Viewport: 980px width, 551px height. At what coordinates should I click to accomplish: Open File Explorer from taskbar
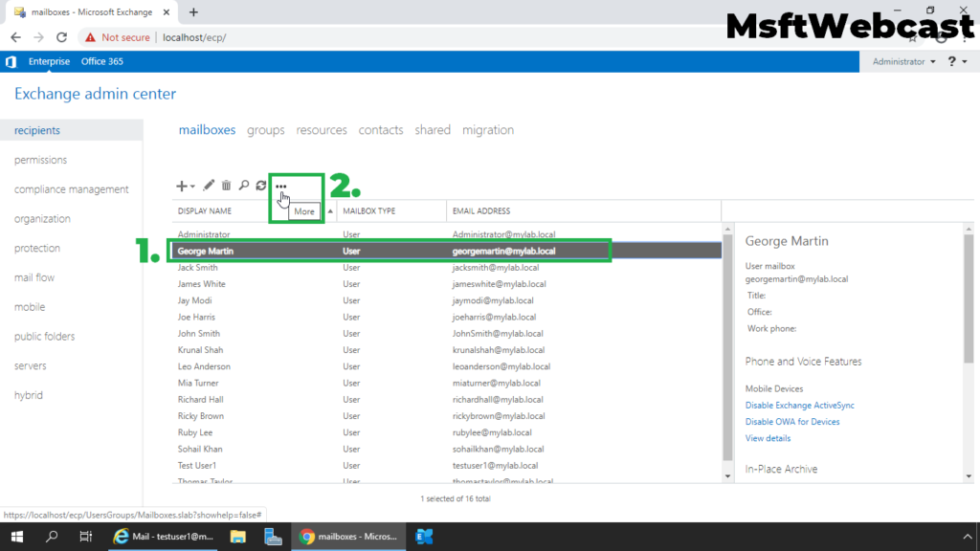pyautogui.click(x=238, y=537)
